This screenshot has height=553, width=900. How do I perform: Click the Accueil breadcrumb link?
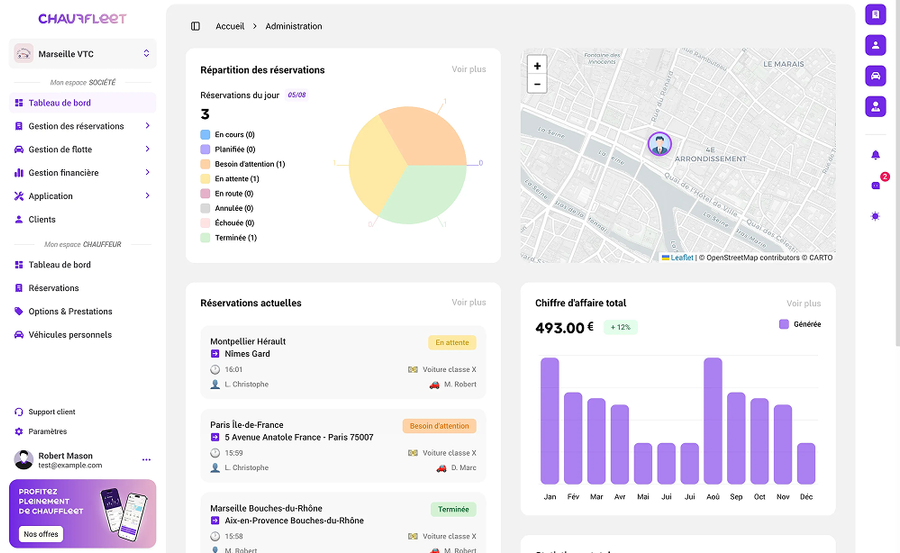coord(230,26)
